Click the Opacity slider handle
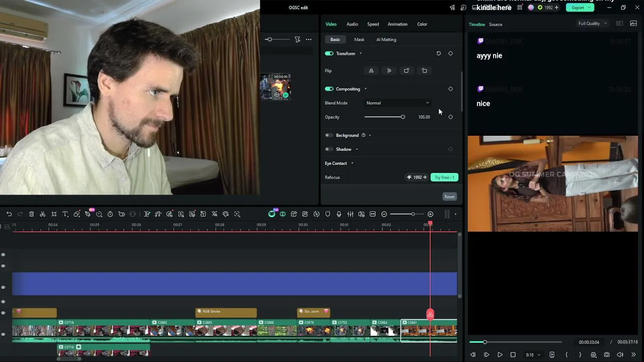Image resolution: width=644 pixels, height=362 pixels. click(403, 117)
